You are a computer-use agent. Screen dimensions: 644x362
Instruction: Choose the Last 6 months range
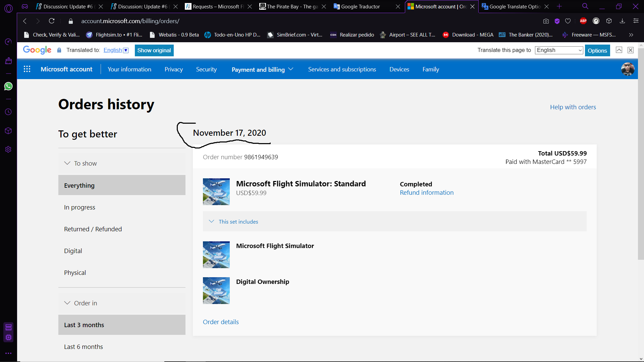(x=84, y=347)
